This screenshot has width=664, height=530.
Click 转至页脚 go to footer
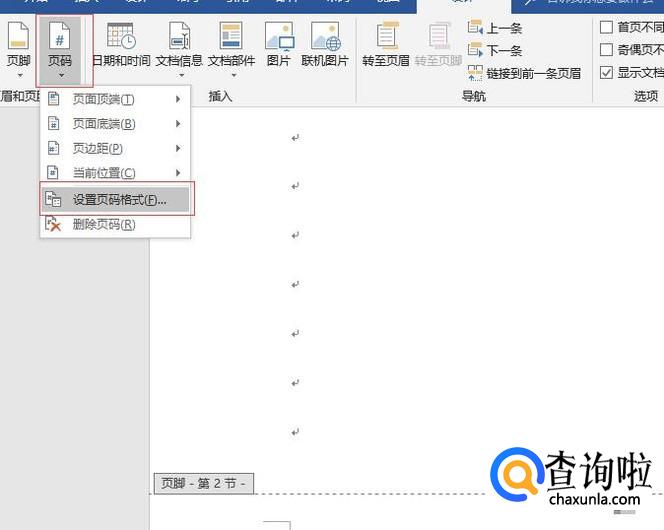coord(438,44)
